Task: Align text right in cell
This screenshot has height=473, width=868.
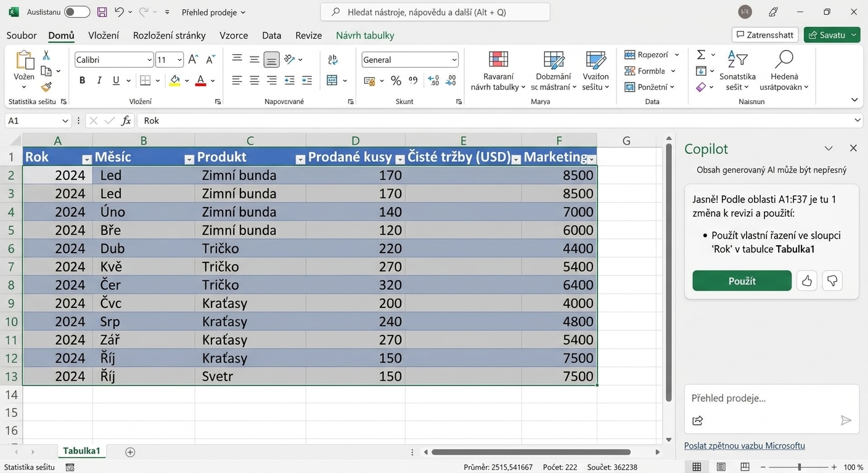Action: tap(272, 80)
